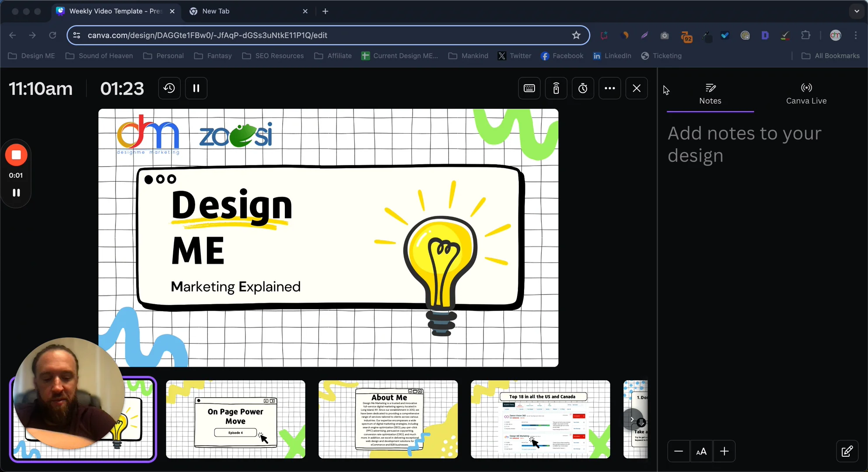Screen dimensions: 868x472
Task: Bookmark the current page with the star
Action: 576,35
